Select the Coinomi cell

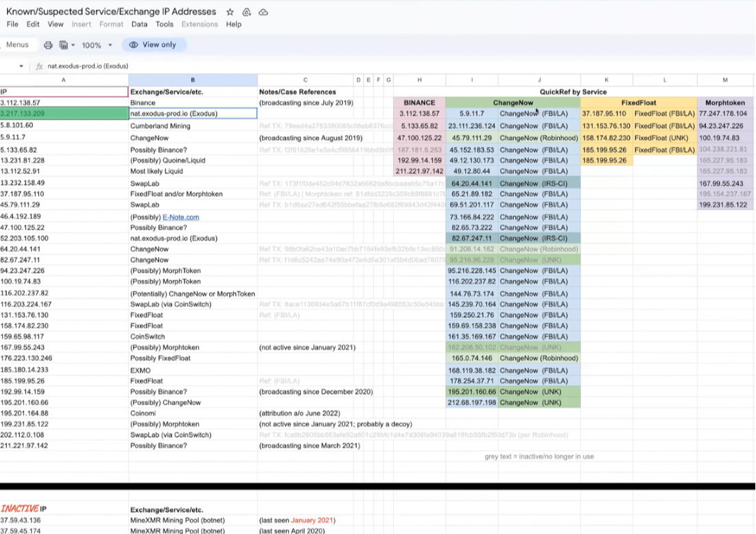click(193, 413)
